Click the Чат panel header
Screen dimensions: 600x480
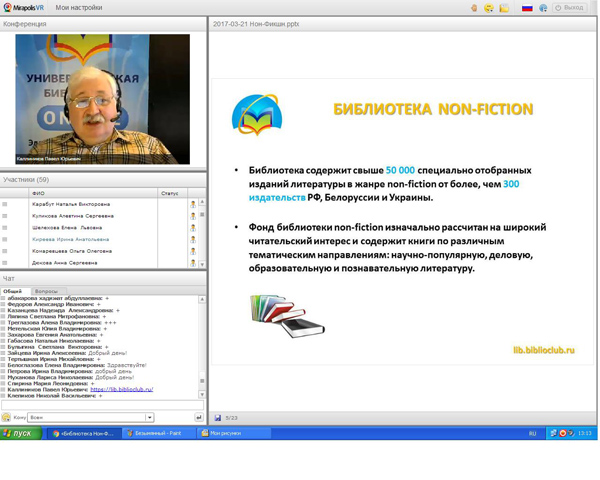[x=103, y=279]
